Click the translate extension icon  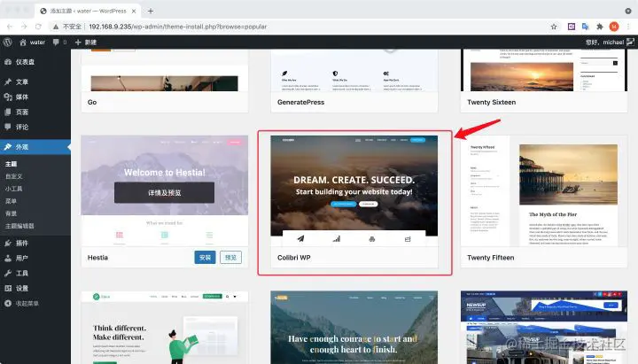point(586,27)
